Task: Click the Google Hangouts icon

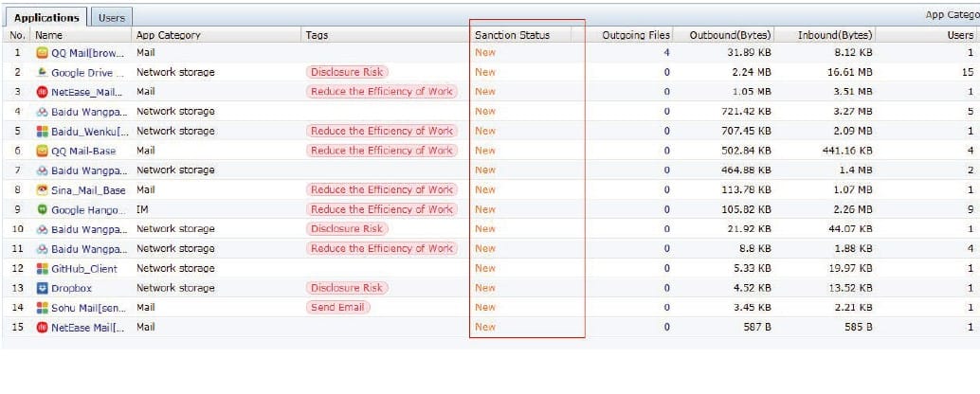Action: tap(42, 209)
